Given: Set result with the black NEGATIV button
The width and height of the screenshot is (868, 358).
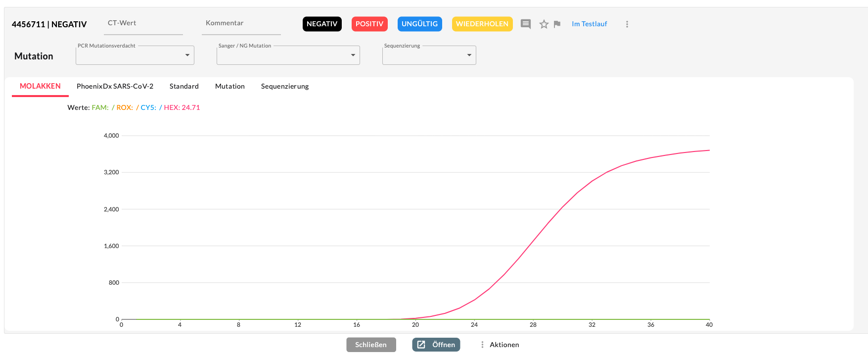Looking at the screenshot, I should pos(322,24).
